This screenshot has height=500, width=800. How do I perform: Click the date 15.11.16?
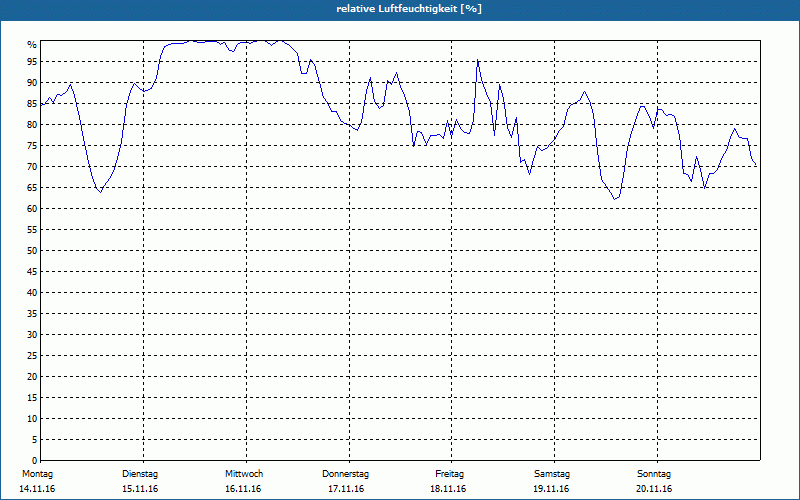(x=140, y=489)
